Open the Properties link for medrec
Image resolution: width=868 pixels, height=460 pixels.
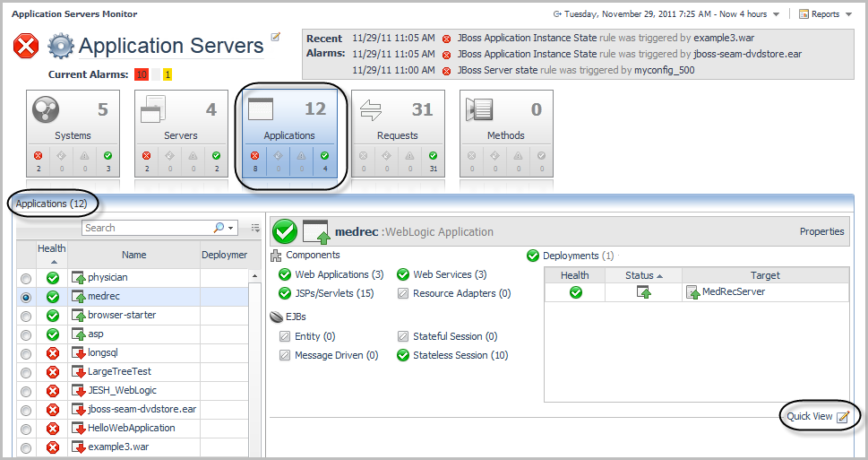point(821,231)
